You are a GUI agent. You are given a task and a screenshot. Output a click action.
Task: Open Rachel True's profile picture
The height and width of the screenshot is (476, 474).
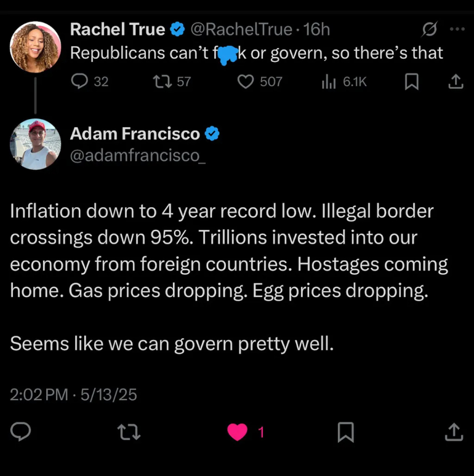tap(35, 47)
